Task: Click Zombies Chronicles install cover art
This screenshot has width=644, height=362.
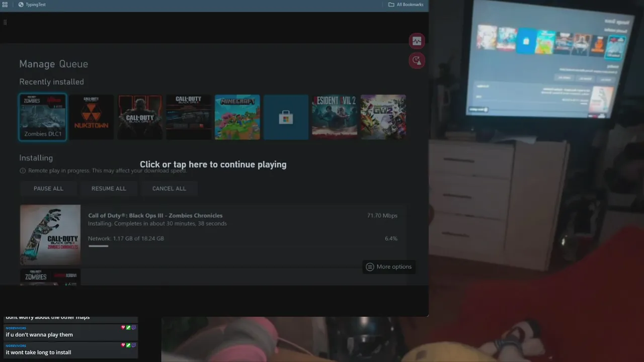Action: (50, 234)
